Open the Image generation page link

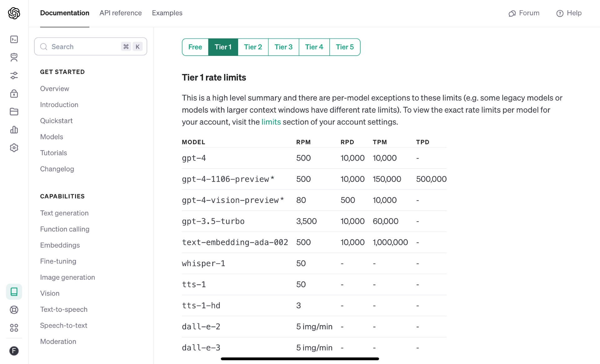(x=67, y=277)
